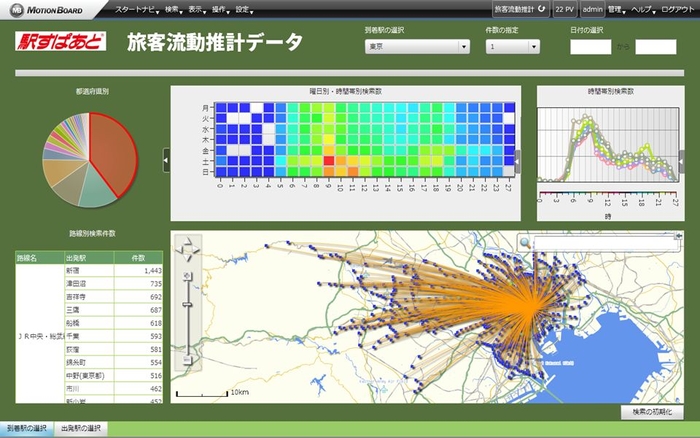Click the map pan compass control
This screenshot has height=438, width=700.
click(187, 250)
